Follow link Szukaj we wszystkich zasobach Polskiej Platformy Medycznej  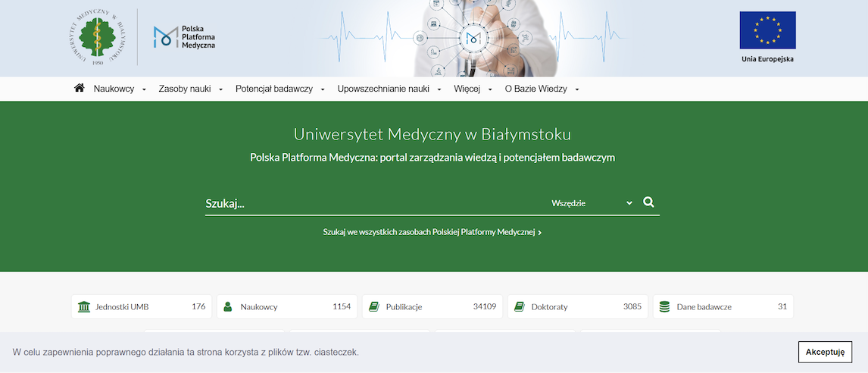point(432,233)
